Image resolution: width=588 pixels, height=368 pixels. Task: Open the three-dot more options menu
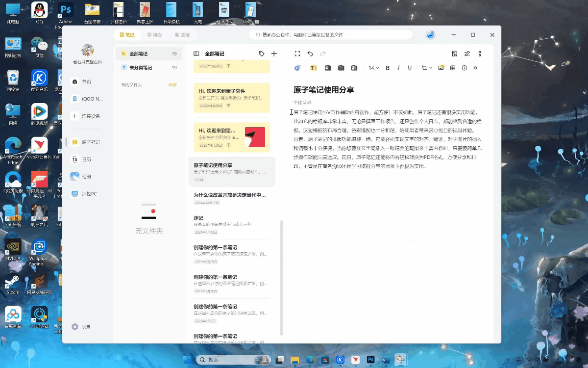(480, 53)
